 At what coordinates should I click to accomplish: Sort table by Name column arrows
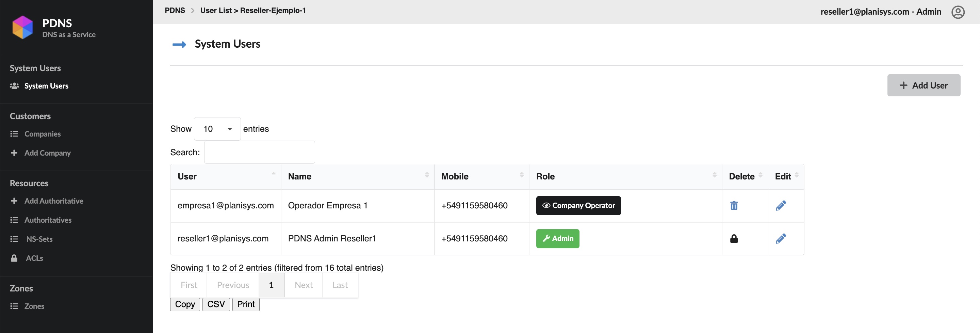427,175
